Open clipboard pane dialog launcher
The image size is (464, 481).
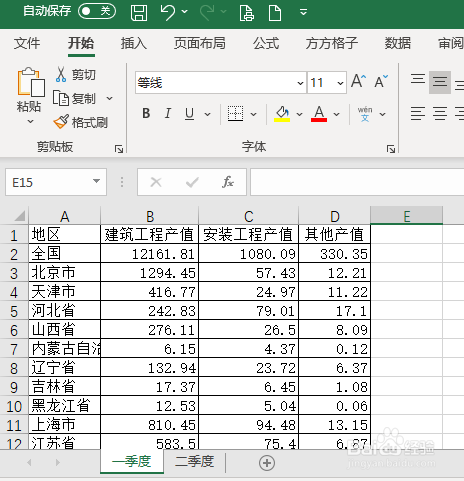(x=119, y=149)
